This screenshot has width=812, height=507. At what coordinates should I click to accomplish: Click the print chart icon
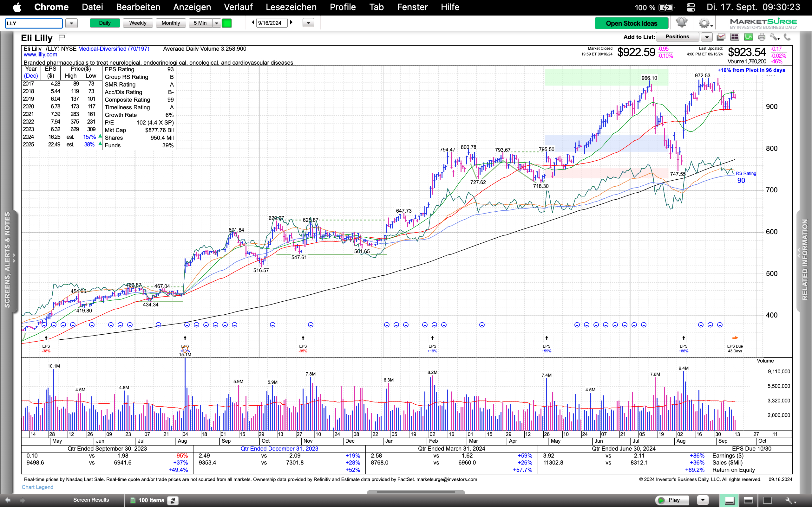(x=762, y=37)
